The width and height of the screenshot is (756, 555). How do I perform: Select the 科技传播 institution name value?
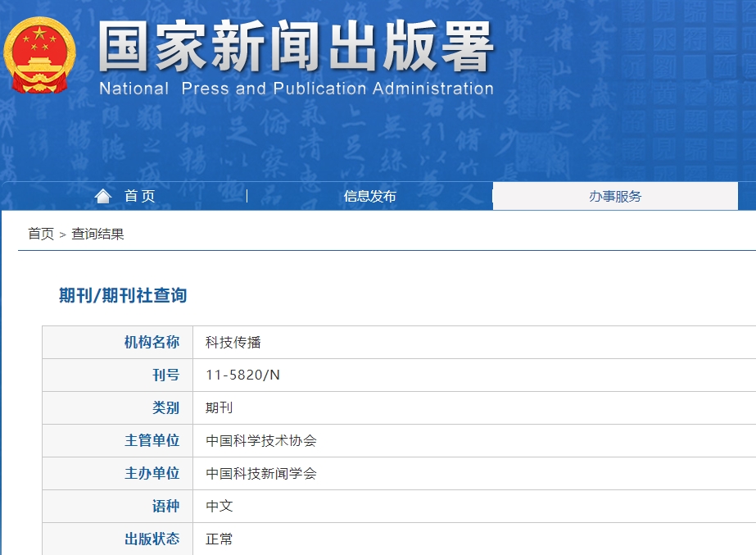pyautogui.click(x=233, y=343)
